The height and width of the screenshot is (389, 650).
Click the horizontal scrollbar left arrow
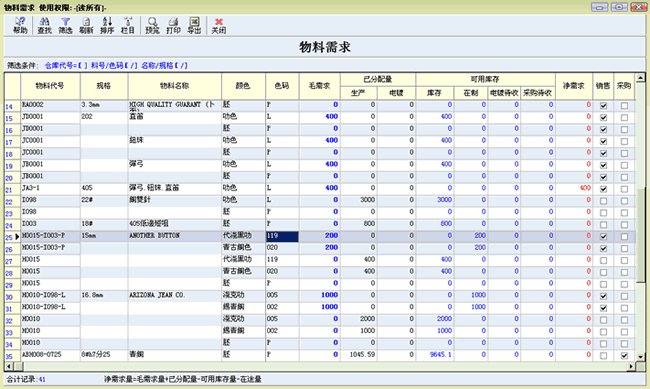[9, 367]
